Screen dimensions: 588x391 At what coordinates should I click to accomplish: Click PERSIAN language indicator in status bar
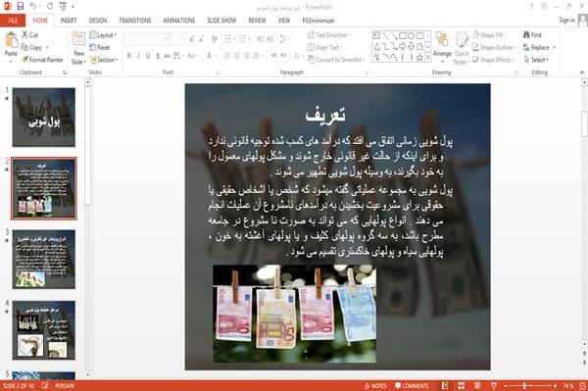coord(65,386)
